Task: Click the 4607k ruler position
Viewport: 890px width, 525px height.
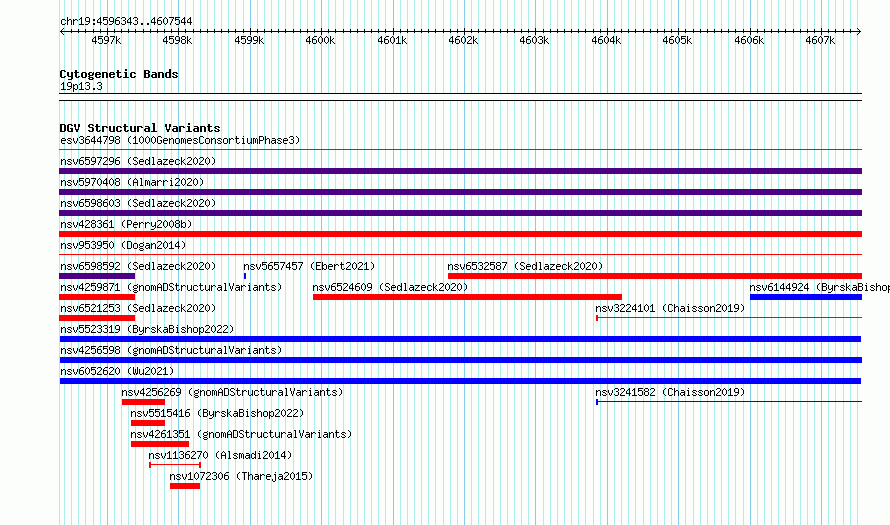Action: coord(820,40)
